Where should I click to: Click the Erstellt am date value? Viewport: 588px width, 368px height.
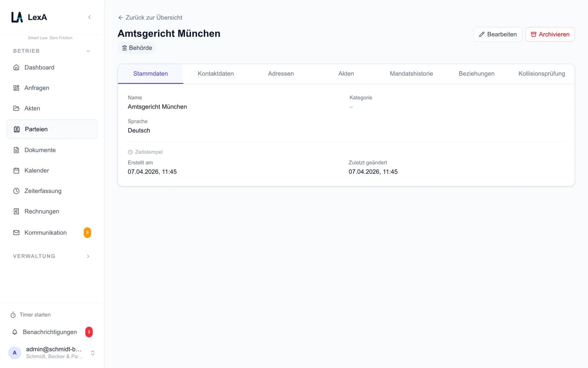tap(152, 172)
